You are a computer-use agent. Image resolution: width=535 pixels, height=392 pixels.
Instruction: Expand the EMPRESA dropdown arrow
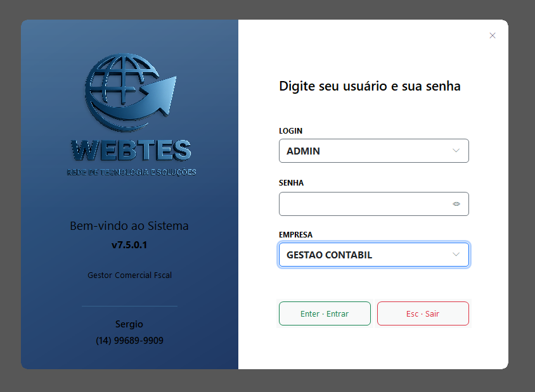pos(456,255)
